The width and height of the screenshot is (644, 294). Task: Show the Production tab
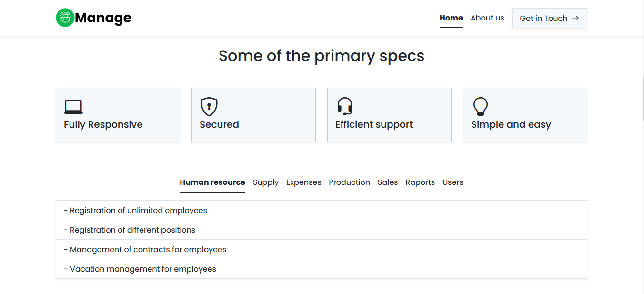349,182
